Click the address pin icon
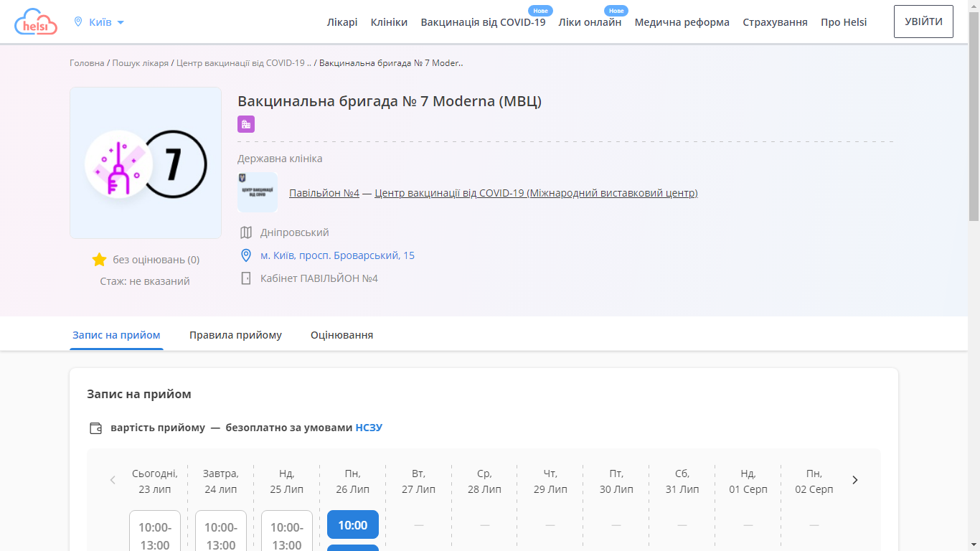Image resolution: width=980 pixels, height=551 pixels. [246, 255]
